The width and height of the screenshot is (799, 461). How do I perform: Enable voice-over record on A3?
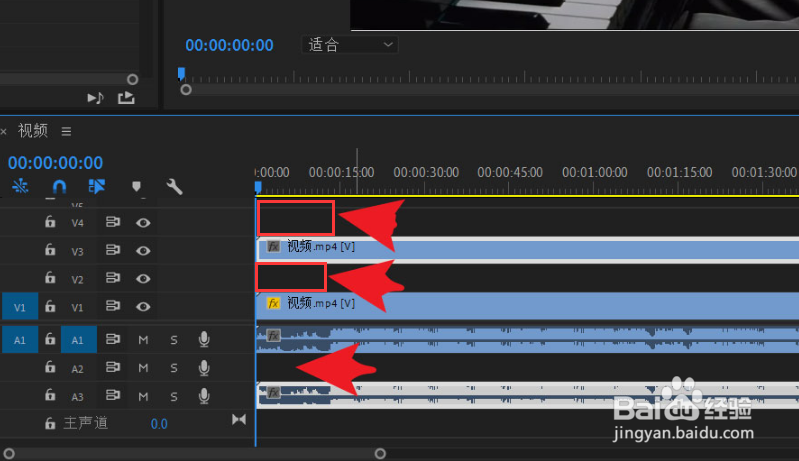coord(204,395)
